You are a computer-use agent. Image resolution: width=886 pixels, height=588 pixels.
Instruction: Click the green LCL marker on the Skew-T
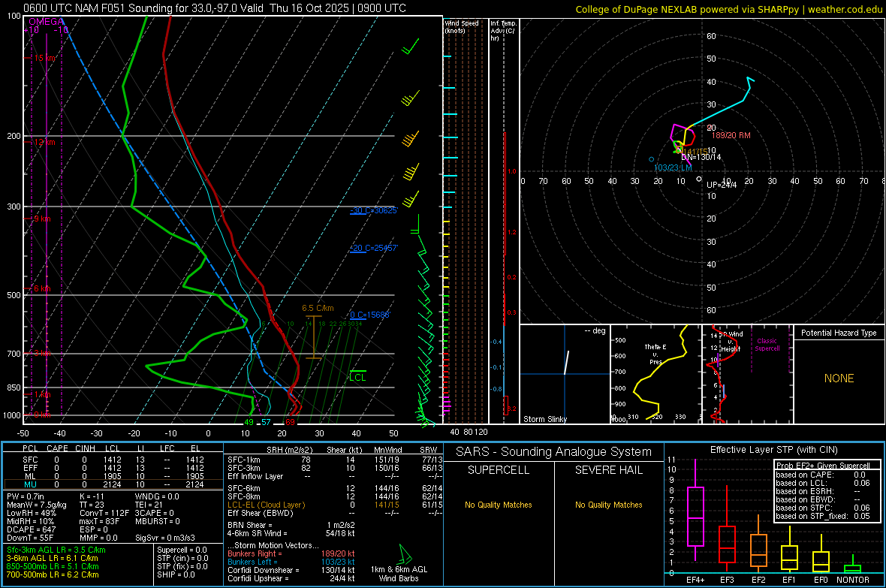pos(357,376)
